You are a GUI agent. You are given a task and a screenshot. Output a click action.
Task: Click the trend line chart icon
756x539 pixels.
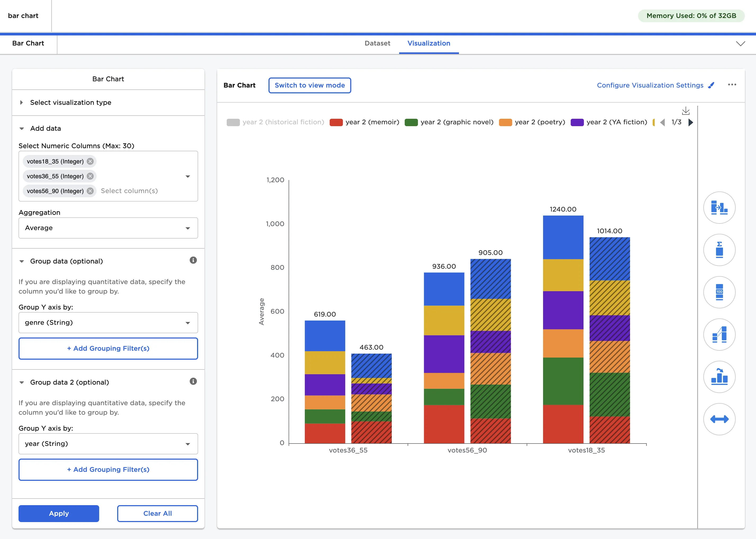719,335
